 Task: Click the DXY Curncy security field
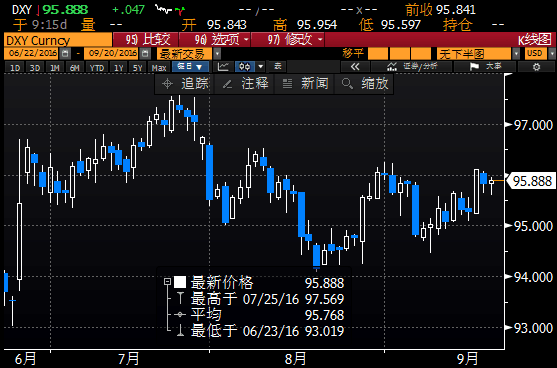pos(58,39)
